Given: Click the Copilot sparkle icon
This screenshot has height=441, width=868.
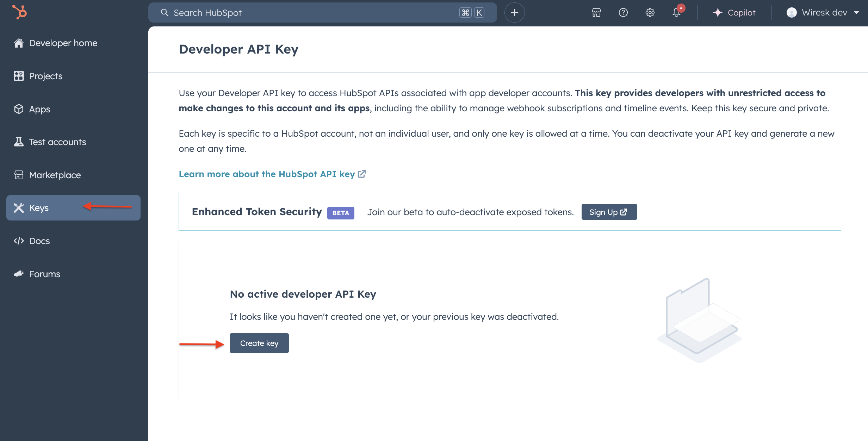Looking at the screenshot, I should (x=718, y=13).
